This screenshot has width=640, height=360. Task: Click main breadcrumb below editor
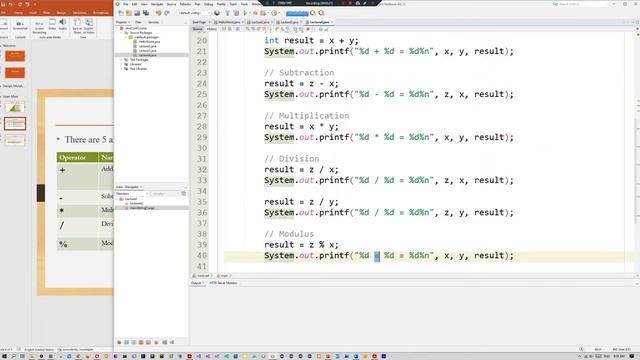tap(223, 276)
